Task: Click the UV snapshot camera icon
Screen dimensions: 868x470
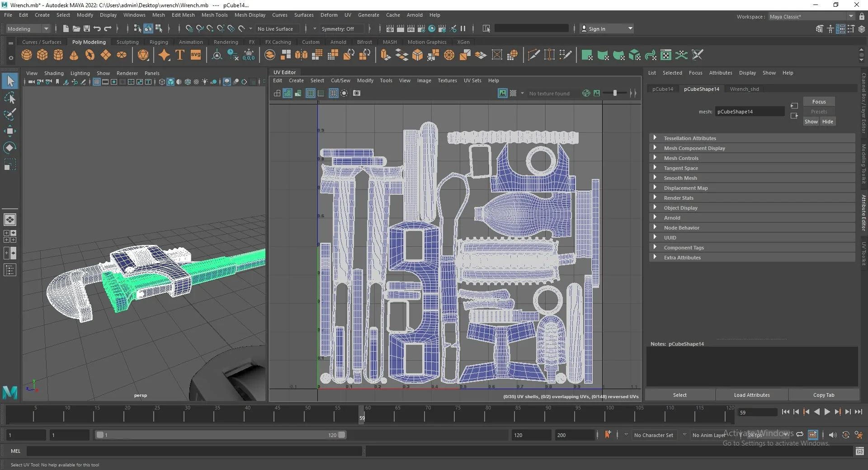Action: pos(357,93)
